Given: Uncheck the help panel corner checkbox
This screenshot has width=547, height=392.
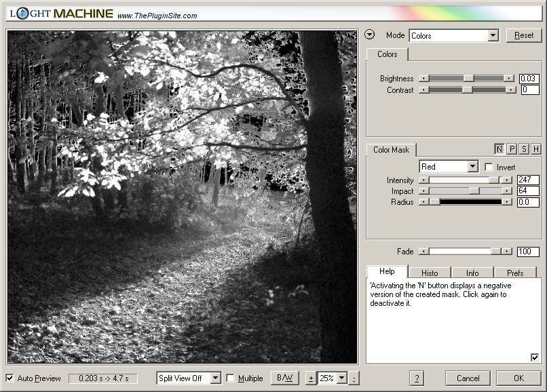Looking at the screenshot, I should tap(534, 357).
